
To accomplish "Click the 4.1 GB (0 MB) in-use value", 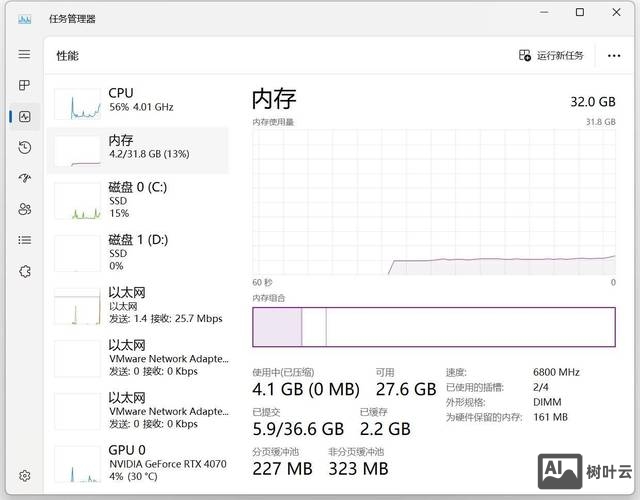I will tap(306, 389).
